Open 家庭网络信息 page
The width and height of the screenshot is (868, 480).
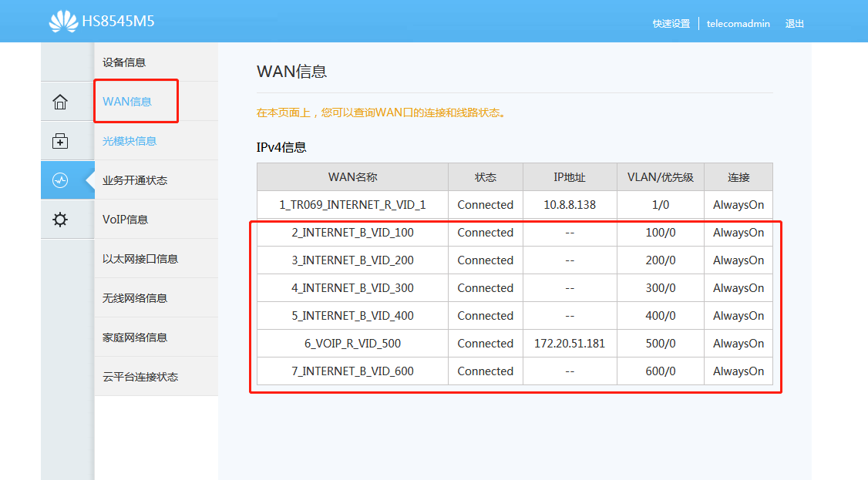point(135,337)
